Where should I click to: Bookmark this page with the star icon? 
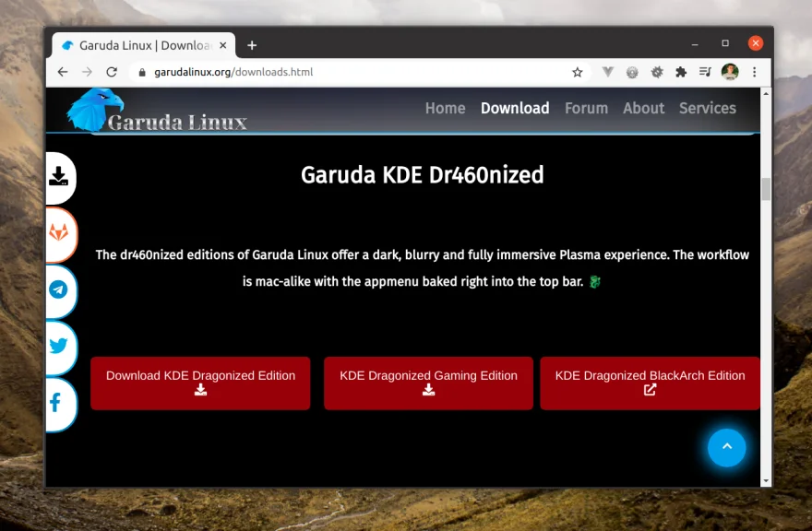pyautogui.click(x=577, y=71)
